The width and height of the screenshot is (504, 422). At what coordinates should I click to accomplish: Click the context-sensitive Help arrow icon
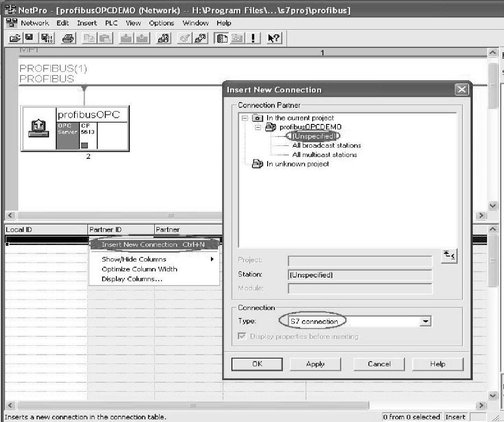273,39
